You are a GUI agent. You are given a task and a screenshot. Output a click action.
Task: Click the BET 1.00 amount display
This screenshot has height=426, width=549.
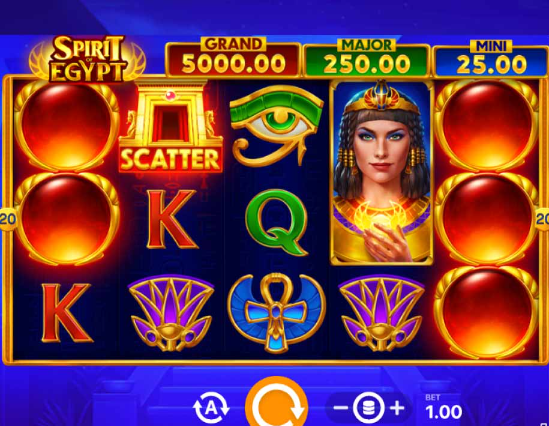[443, 407]
